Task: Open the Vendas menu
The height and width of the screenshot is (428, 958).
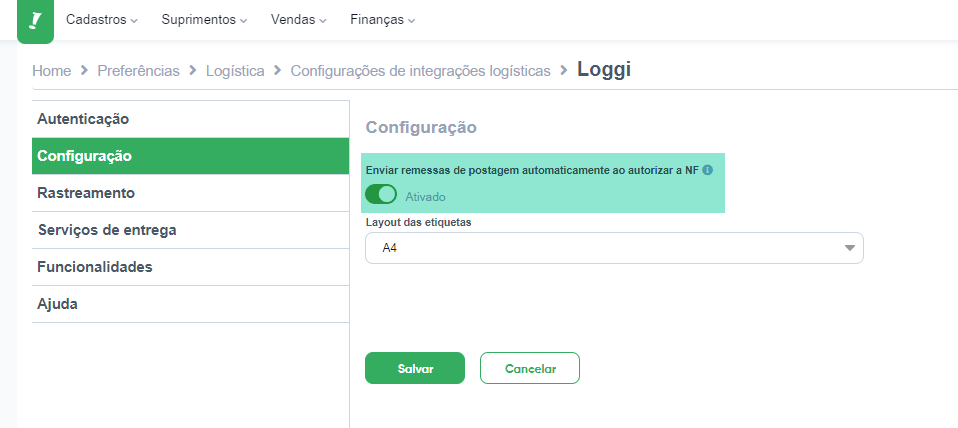Action: (298, 20)
